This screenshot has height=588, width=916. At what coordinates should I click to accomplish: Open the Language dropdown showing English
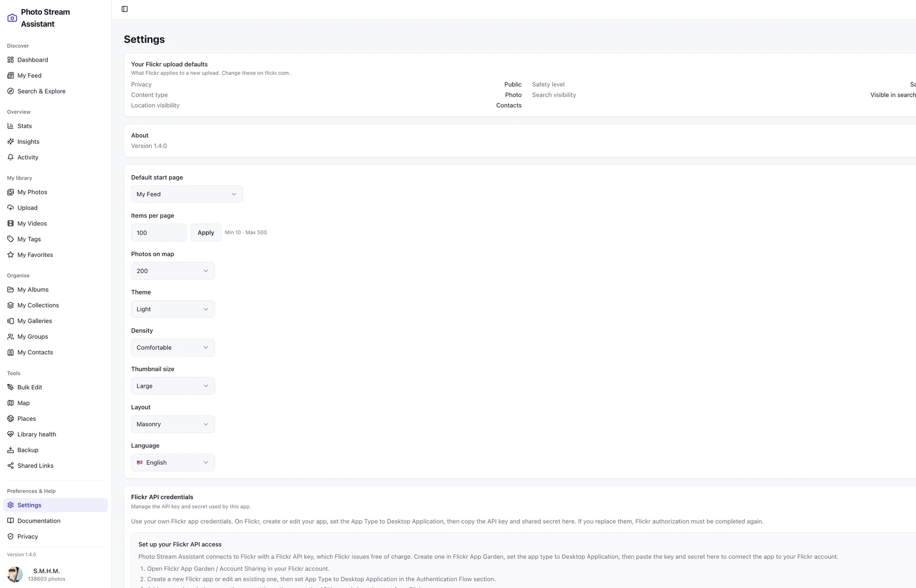[173, 462]
